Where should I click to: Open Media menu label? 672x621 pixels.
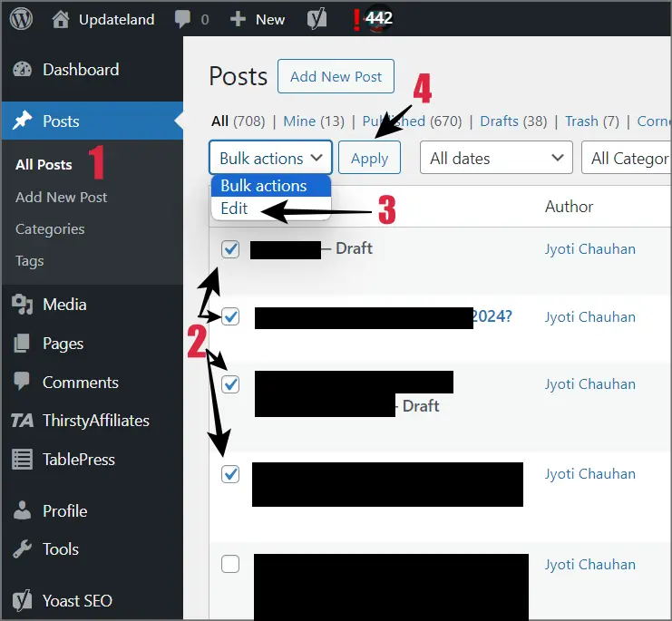(x=64, y=305)
